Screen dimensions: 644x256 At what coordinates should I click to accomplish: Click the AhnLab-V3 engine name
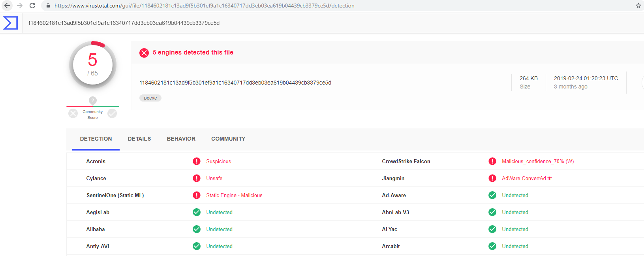pos(395,212)
